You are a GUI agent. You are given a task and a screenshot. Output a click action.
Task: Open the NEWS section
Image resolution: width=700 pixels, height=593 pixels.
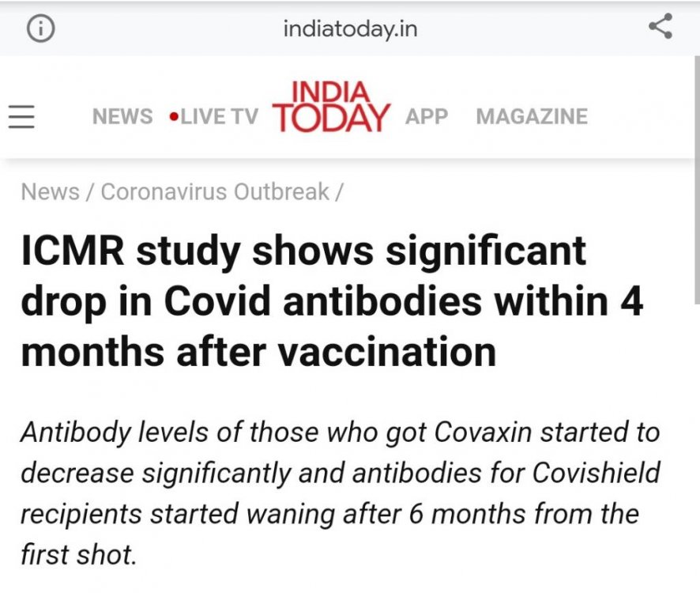[x=122, y=117]
